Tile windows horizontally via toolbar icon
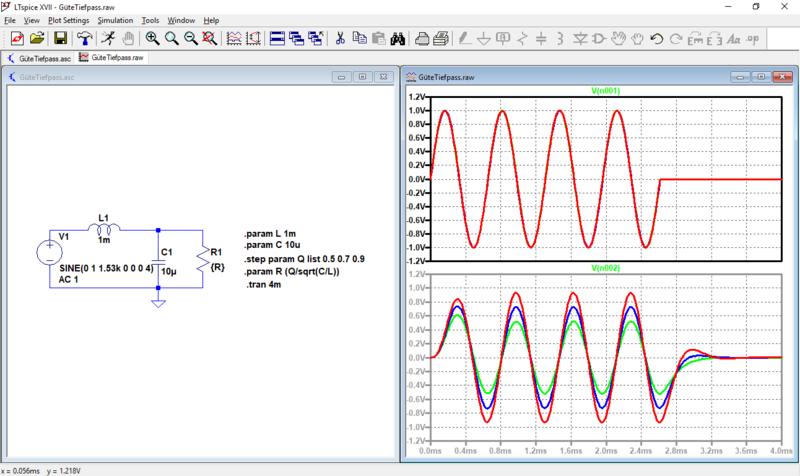 coord(277,39)
